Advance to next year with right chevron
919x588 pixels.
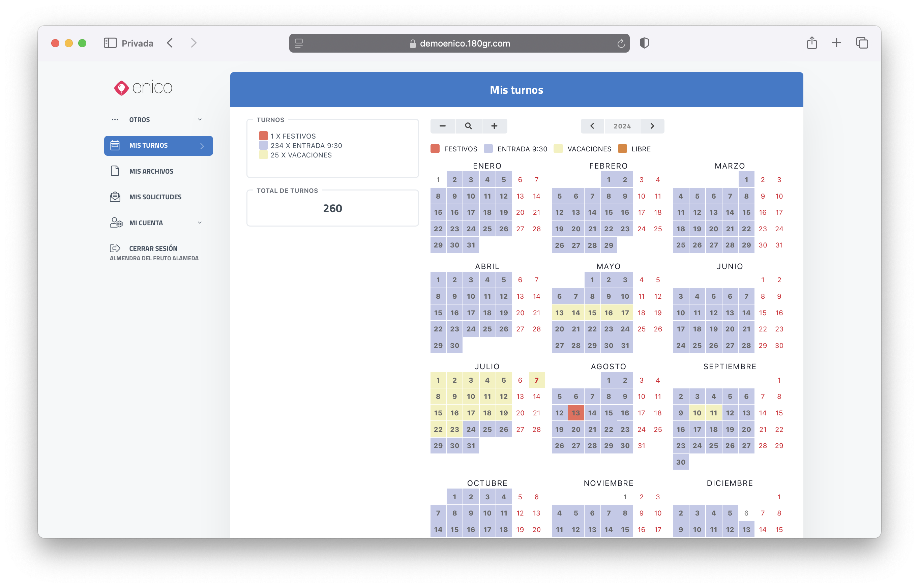652,126
